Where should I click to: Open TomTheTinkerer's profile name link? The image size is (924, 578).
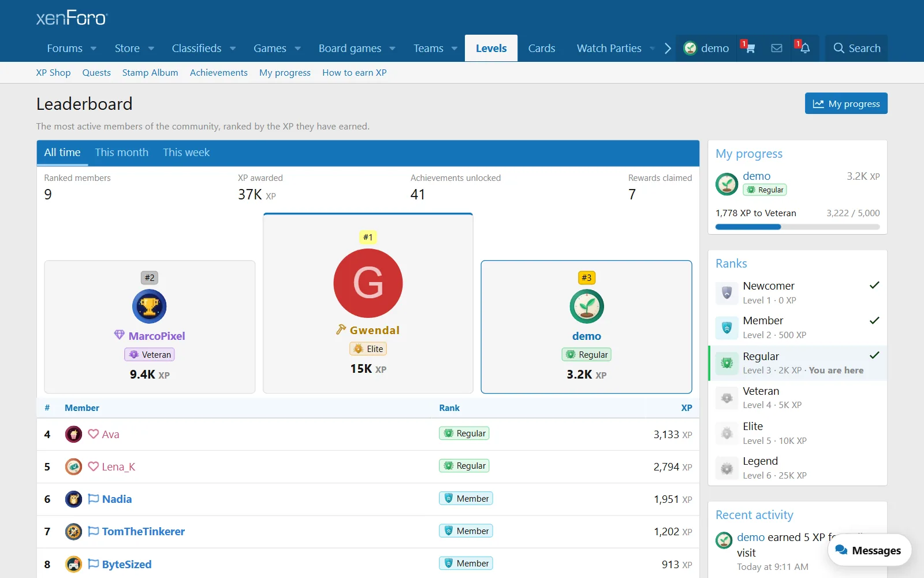pyautogui.click(x=143, y=532)
